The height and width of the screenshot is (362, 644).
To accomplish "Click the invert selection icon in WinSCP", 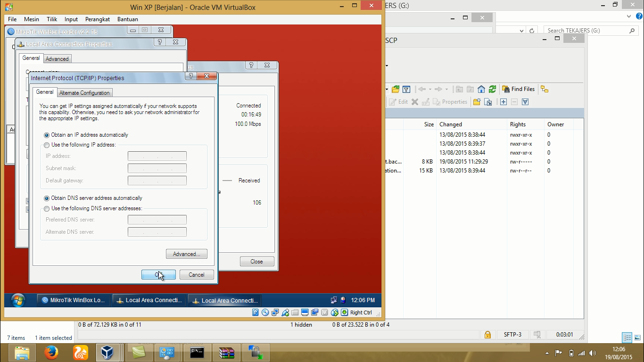I will (525, 102).
